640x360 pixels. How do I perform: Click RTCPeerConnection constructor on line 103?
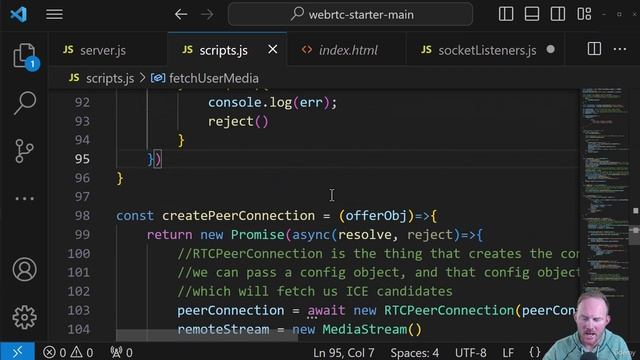coord(449,311)
